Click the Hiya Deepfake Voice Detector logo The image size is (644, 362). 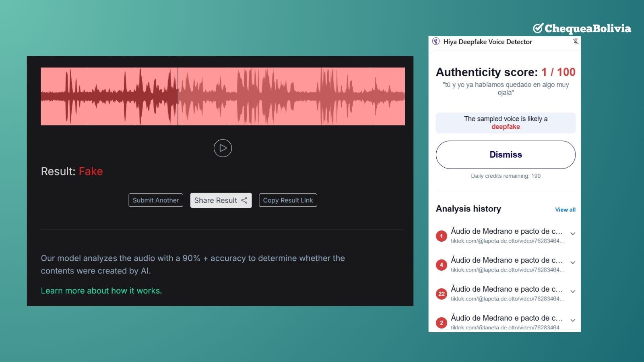(x=436, y=41)
